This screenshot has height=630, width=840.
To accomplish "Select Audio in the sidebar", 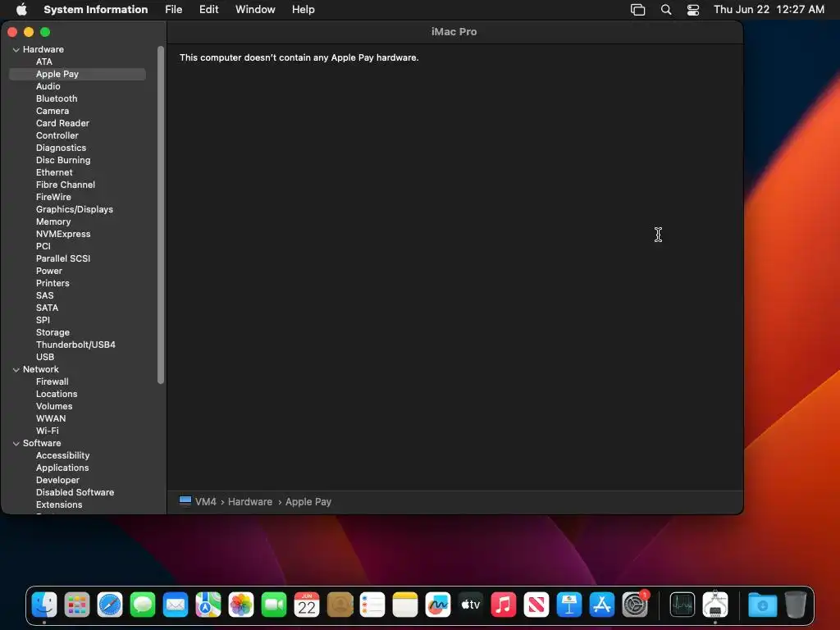I will [48, 86].
